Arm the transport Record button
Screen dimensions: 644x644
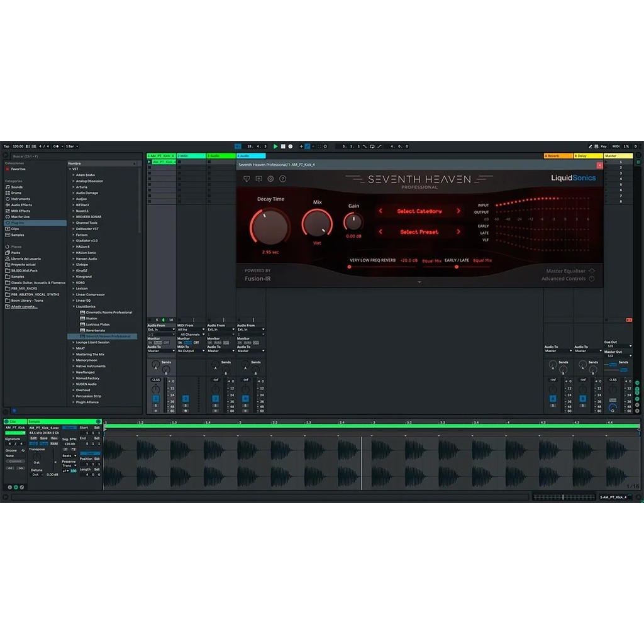click(x=291, y=146)
